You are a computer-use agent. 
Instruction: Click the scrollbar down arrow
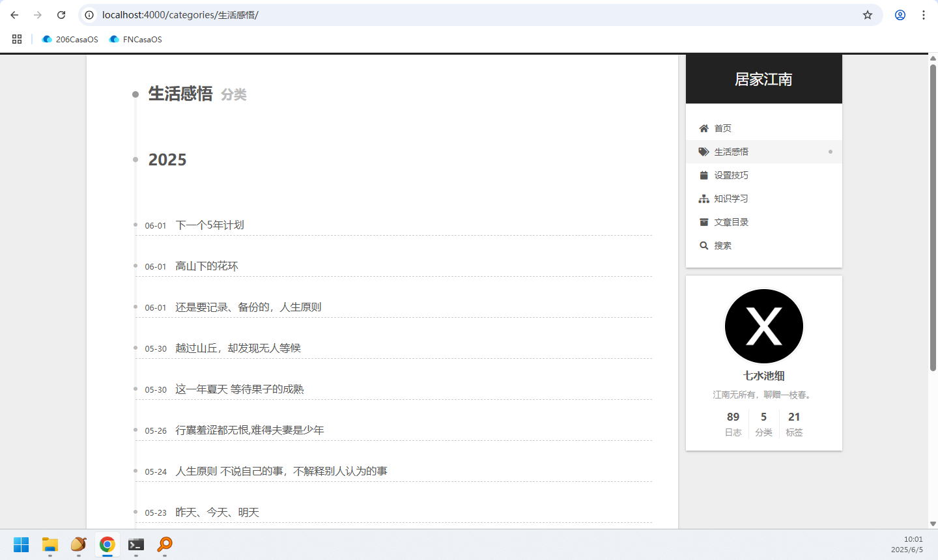[933, 524]
